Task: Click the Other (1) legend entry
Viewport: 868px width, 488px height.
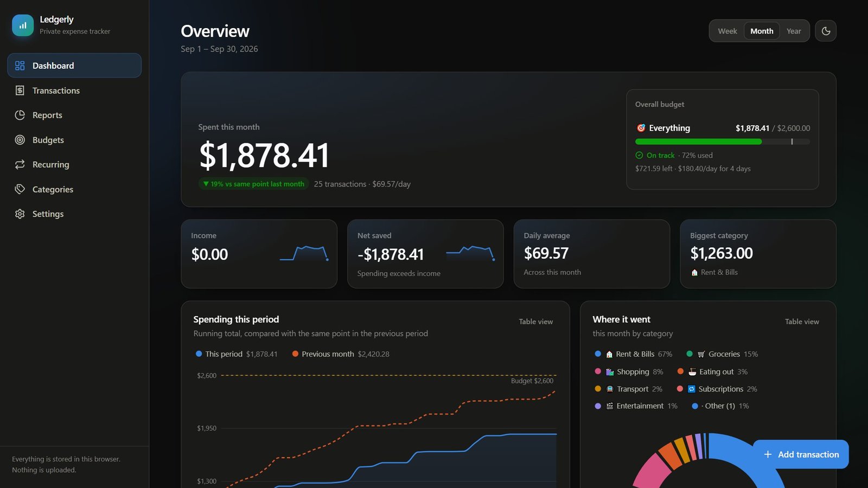Action: tap(720, 406)
